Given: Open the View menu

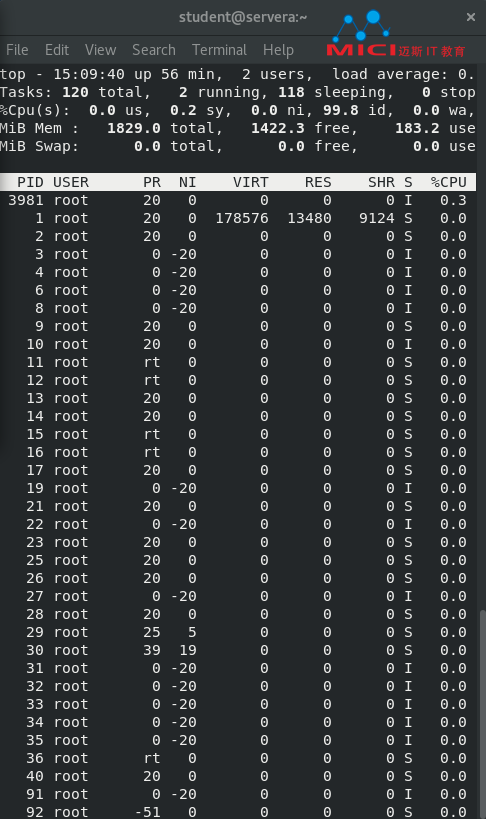Looking at the screenshot, I should 100,50.
